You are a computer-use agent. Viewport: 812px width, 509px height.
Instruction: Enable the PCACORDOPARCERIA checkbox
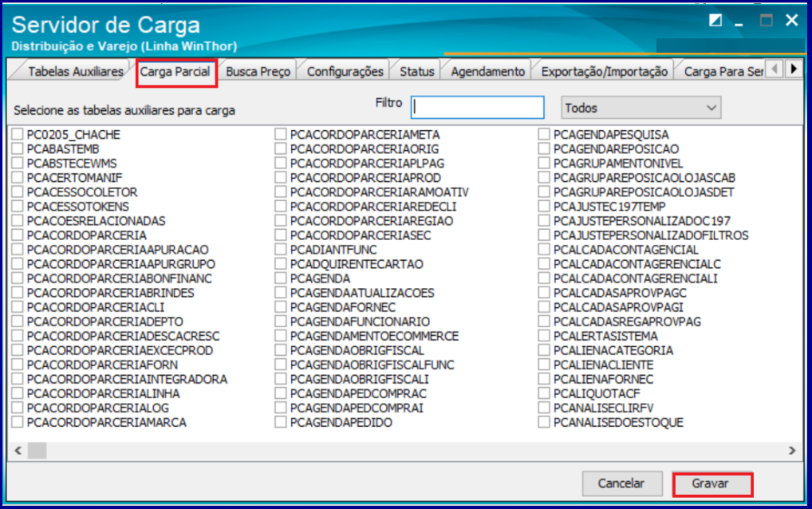[x=18, y=235]
